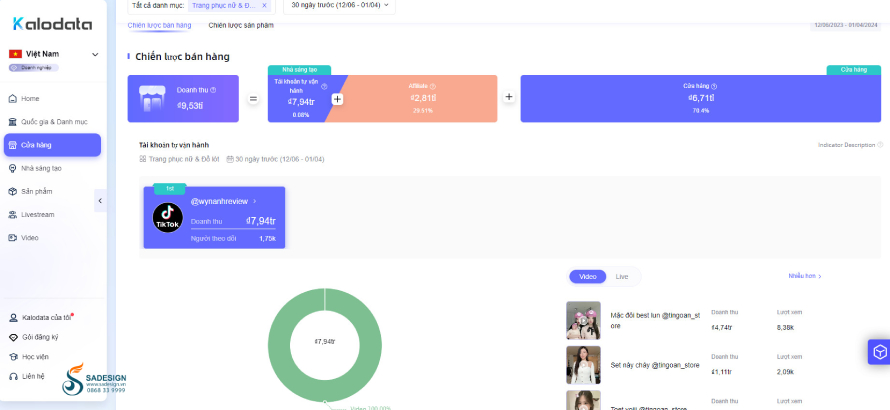
Task: Click help icon next to Indicator Description
Action: (880, 145)
